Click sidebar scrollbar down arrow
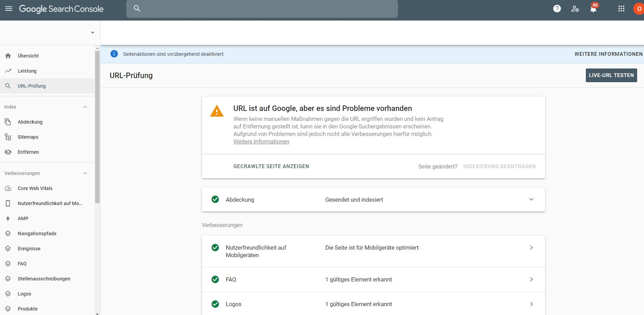 (97, 313)
